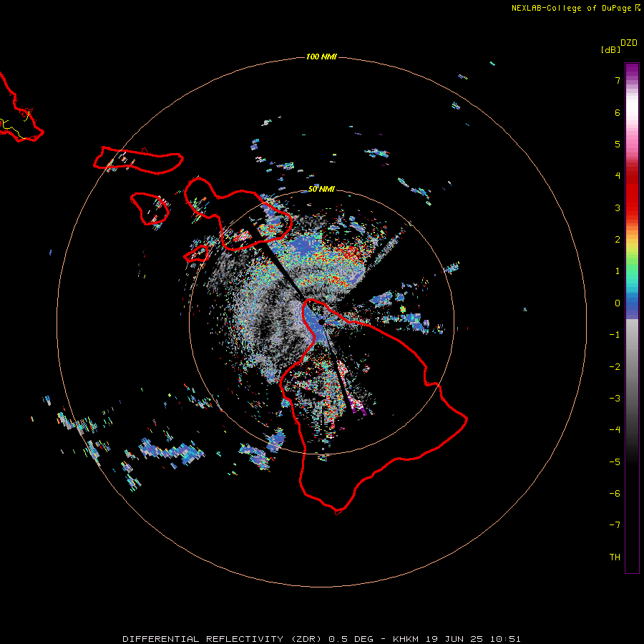Click the DIFFERENTIAL REFLECTIVITY (ZDR) product title

[222, 639]
